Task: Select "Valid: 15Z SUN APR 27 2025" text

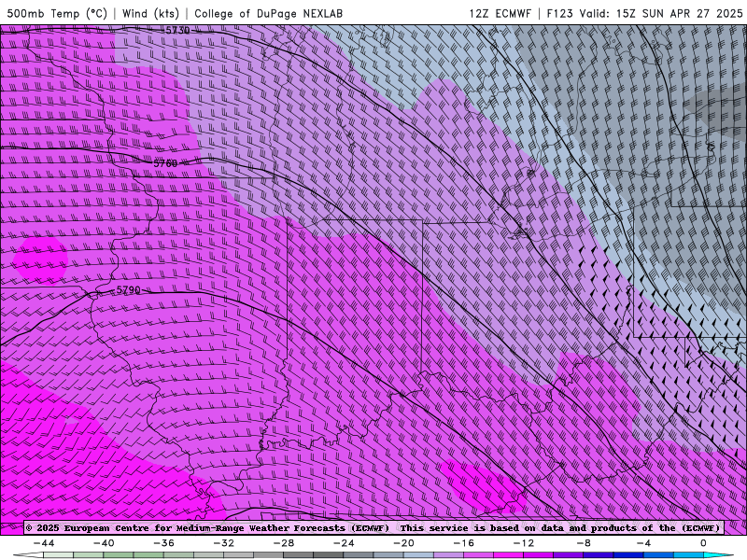Action: pos(661,13)
